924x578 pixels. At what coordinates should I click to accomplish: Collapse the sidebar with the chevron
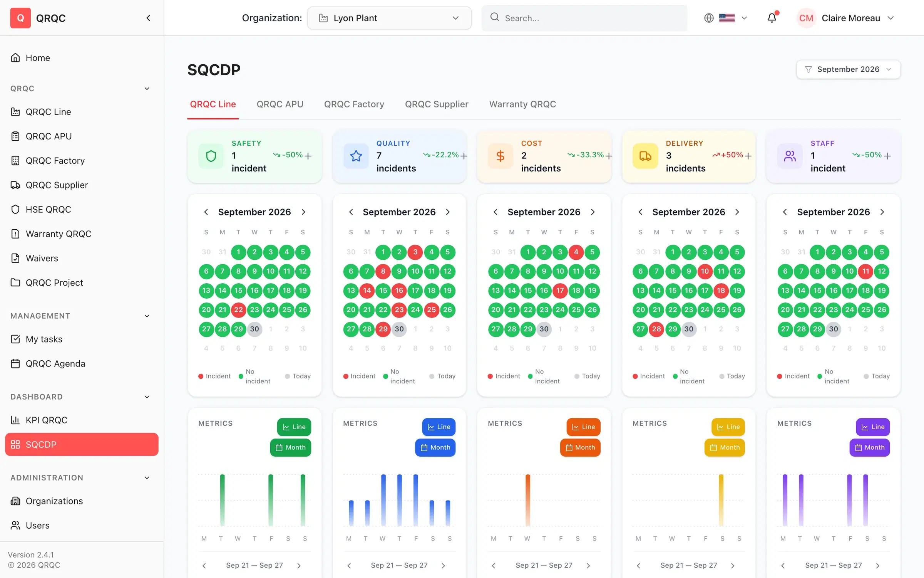[x=148, y=18]
